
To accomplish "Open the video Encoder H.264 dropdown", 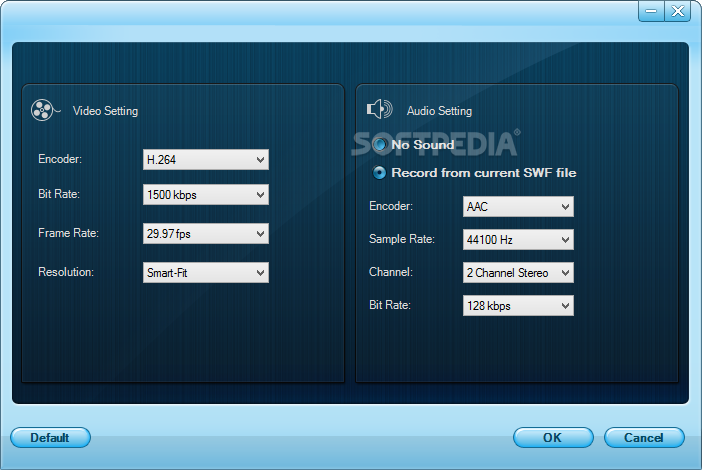I will pos(206,160).
